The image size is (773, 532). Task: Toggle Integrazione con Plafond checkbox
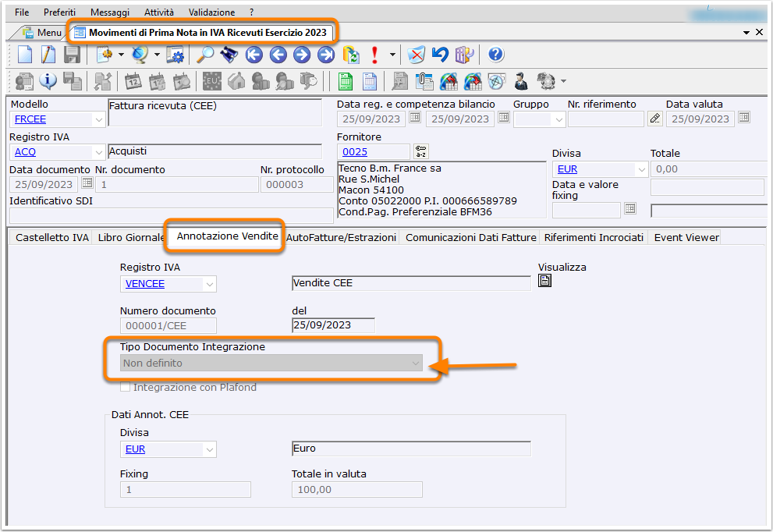click(x=126, y=387)
